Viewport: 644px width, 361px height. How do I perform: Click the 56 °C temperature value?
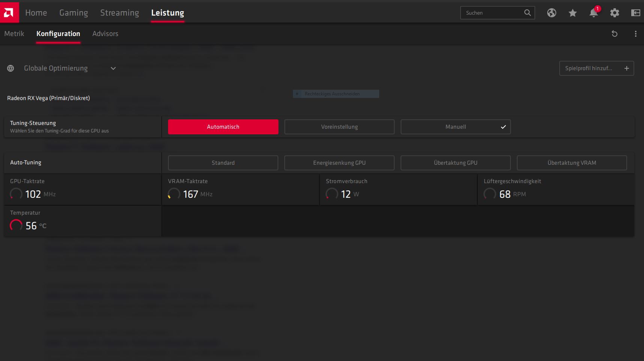point(36,226)
